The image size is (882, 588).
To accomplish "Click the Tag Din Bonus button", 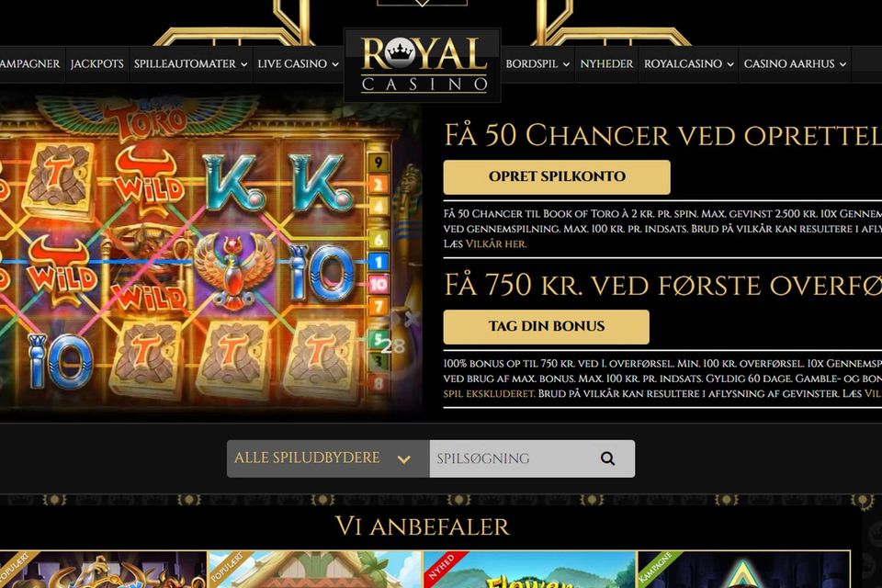I will (x=546, y=327).
